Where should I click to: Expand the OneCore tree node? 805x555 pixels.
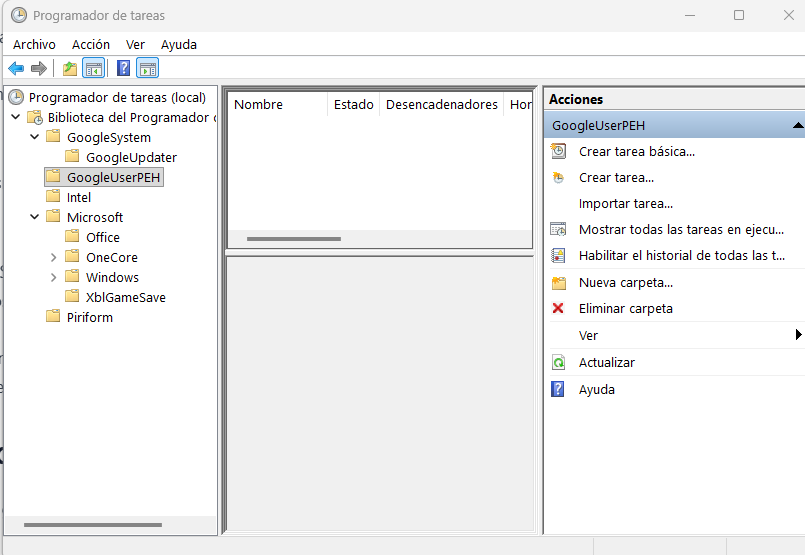pos(53,257)
